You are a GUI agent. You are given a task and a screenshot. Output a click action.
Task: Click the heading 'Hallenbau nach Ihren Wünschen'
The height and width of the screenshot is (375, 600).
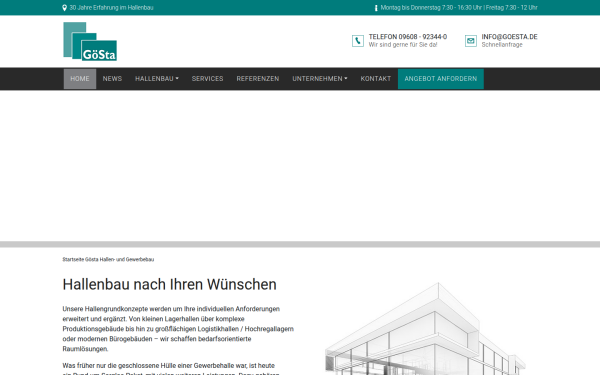[x=170, y=284]
